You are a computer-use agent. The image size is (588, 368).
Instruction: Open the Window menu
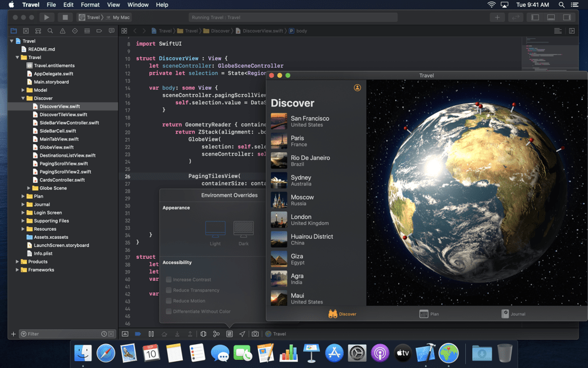tap(138, 4)
